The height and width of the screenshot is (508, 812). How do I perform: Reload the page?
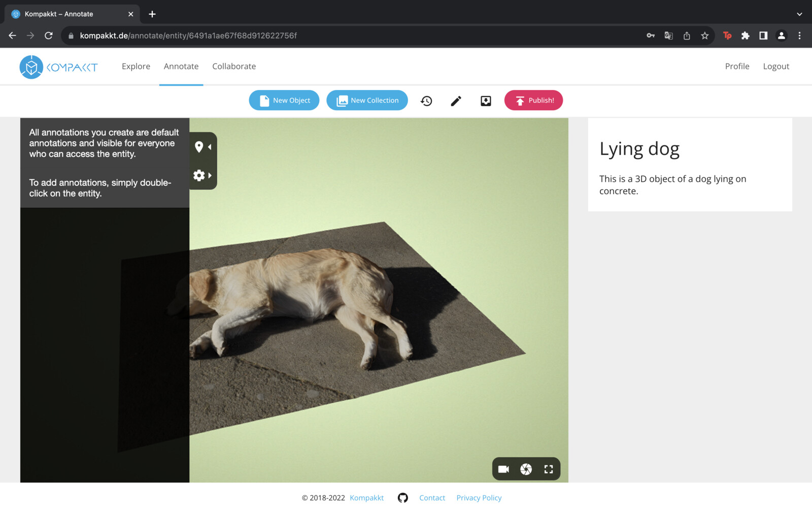[49, 36]
